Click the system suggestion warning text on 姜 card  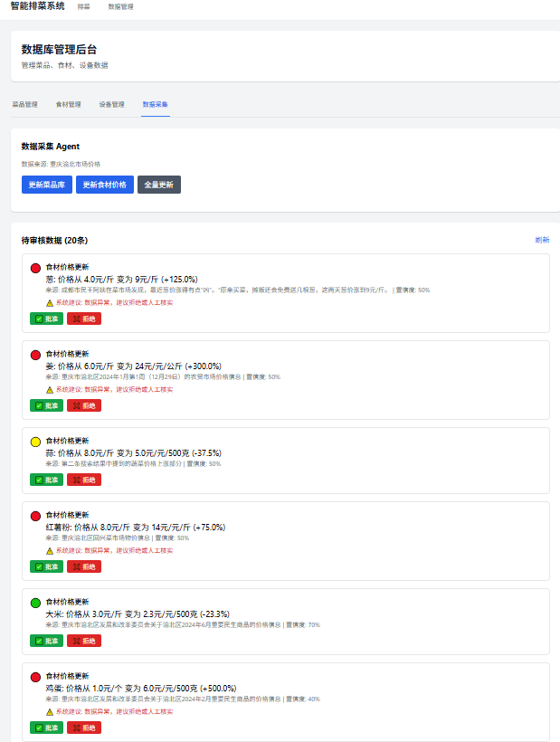click(x=115, y=390)
